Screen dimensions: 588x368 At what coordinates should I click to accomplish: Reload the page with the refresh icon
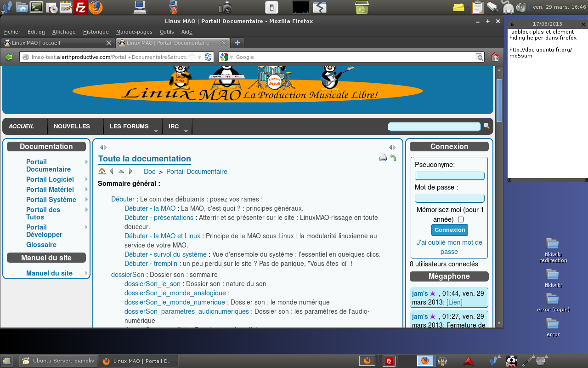pos(208,57)
